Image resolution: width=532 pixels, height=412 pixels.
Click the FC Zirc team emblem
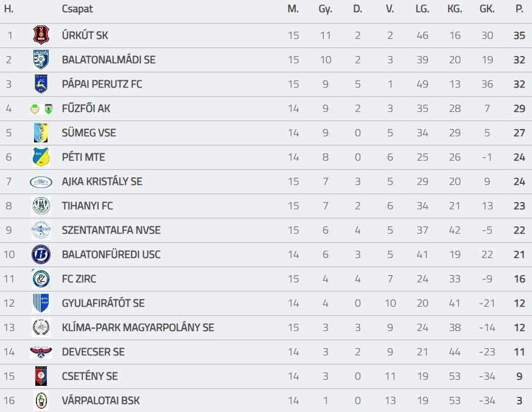pyautogui.click(x=41, y=279)
